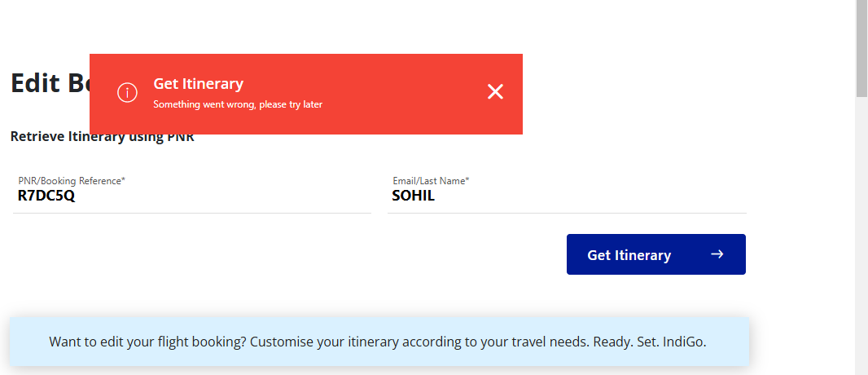868x375 pixels.
Task: Click the 'PNR/Booking Reference*' field label
Action: pyautogui.click(x=72, y=181)
